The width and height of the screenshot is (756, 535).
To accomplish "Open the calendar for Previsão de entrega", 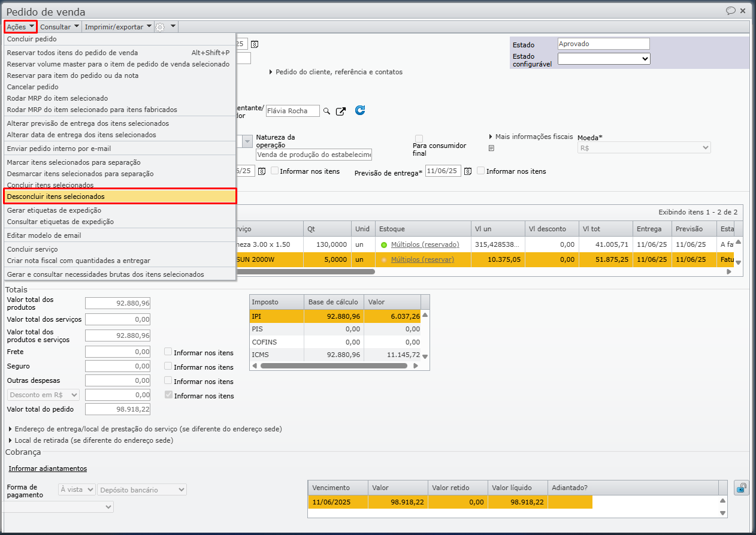I will (x=468, y=171).
